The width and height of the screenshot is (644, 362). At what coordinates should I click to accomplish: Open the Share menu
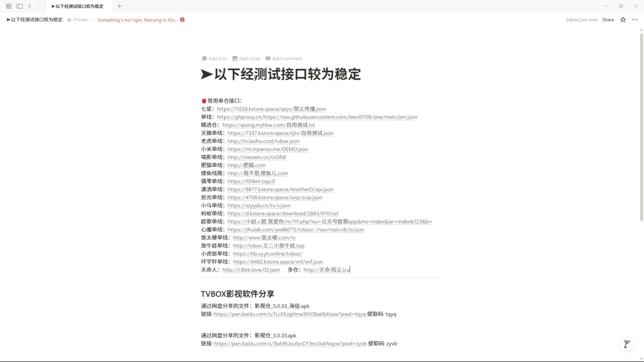[608, 20]
